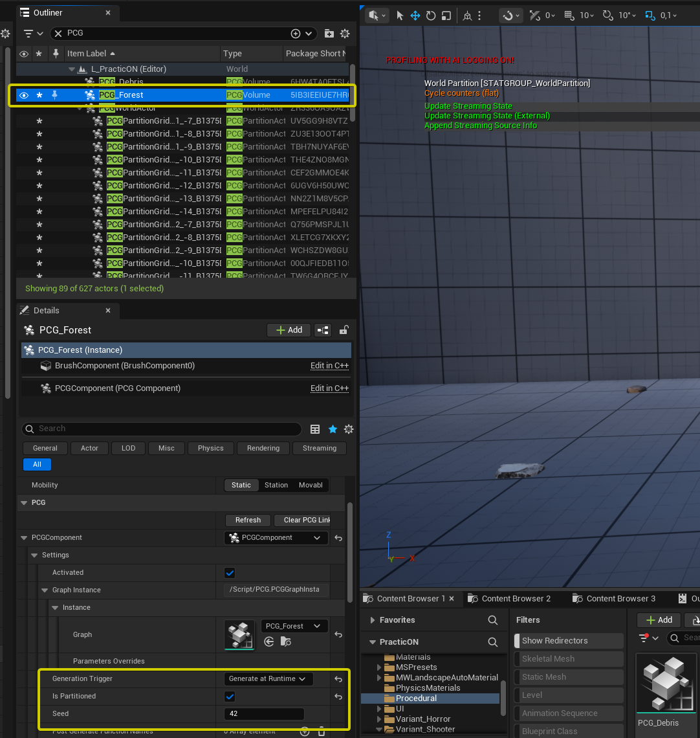Select the Rotate transform tool in viewport
The image size is (700, 738).
point(431,16)
